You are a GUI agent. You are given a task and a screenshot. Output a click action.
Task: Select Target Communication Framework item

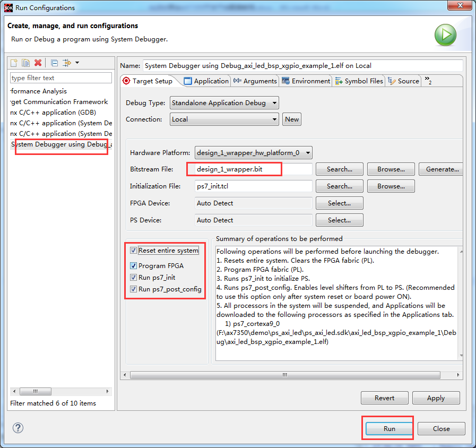tap(59, 102)
